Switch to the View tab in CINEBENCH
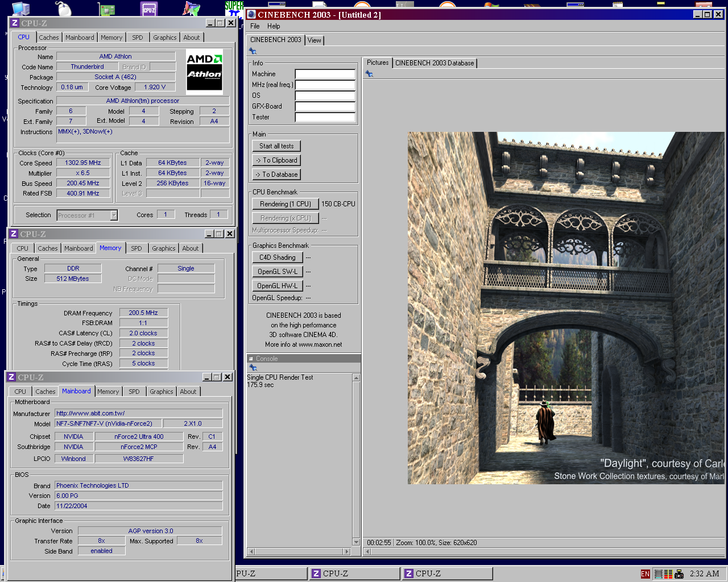Screen dimensions: 728x582 (315, 40)
